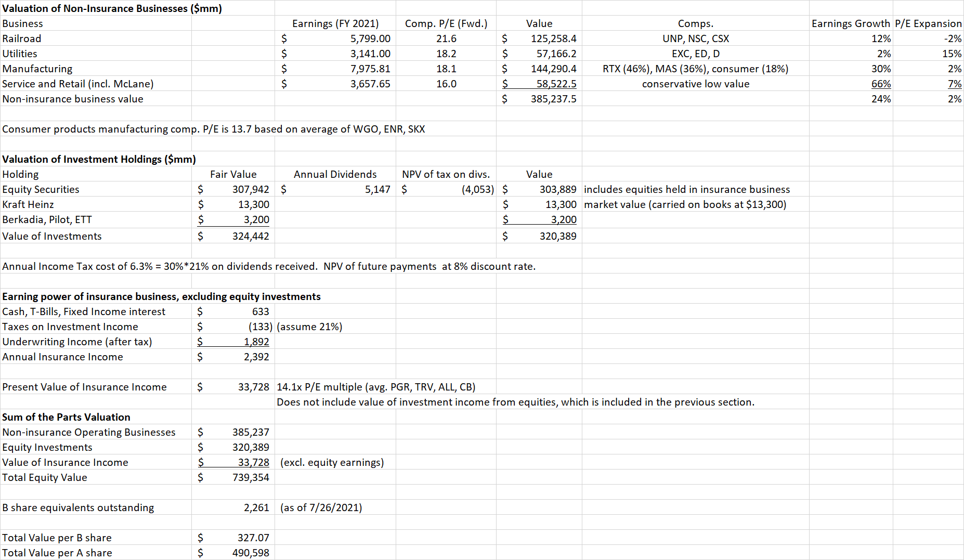Select the 'Earning power of insurance business' heading
The height and width of the screenshot is (560, 964).
[161, 296]
